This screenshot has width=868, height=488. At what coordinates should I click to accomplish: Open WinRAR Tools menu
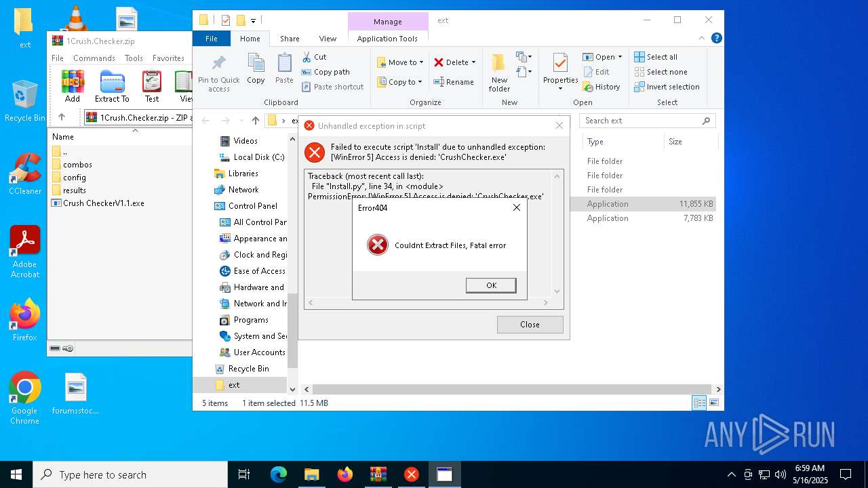(134, 58)
